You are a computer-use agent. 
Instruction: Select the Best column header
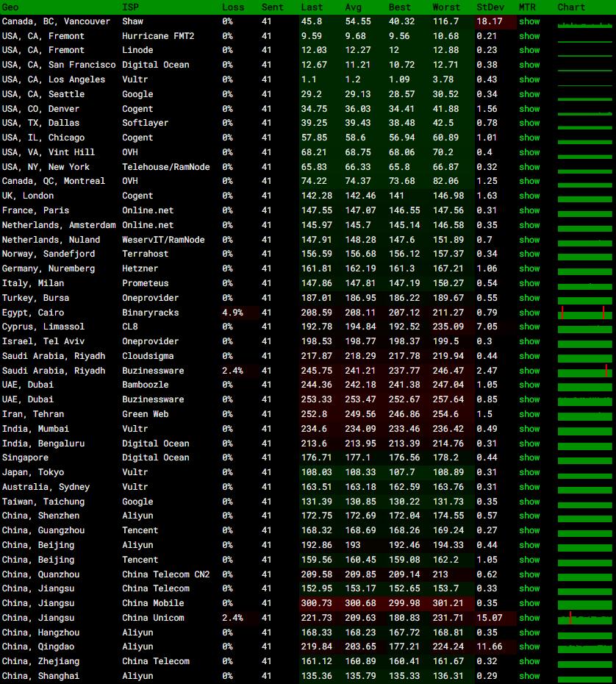[400, 7]
